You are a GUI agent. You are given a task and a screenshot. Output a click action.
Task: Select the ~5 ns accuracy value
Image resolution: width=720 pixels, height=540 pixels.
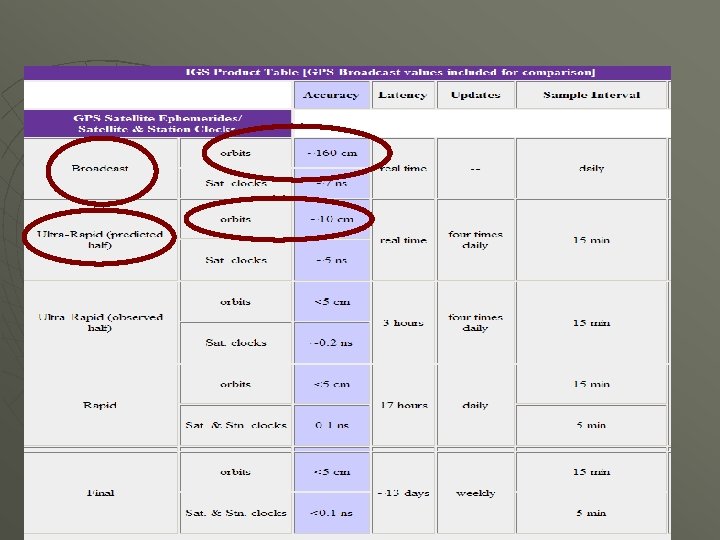click(332, 260)
